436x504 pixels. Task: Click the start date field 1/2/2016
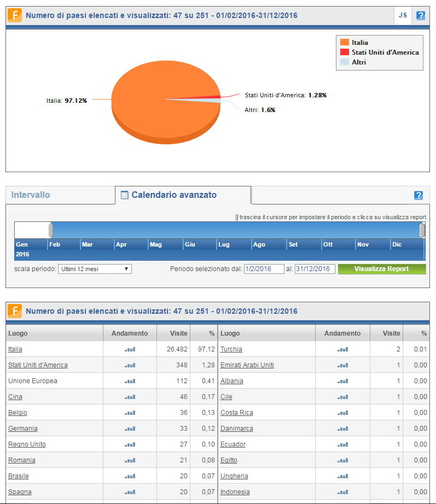(x=264, y=269)
